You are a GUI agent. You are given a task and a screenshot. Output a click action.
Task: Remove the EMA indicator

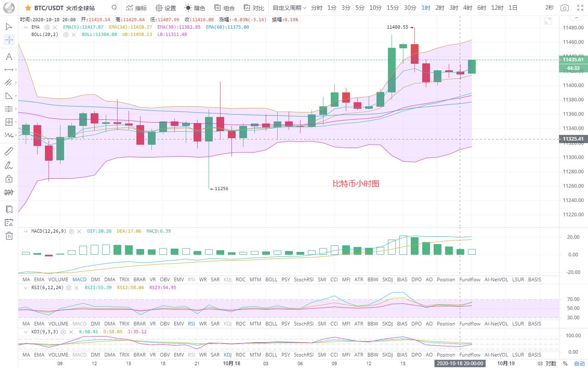pyautogui.click(x=55, y=27)
